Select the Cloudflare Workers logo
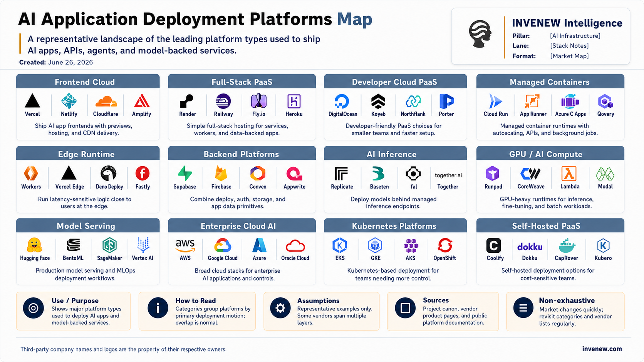The height and width of the screenshot is (362, 644). 31,173
